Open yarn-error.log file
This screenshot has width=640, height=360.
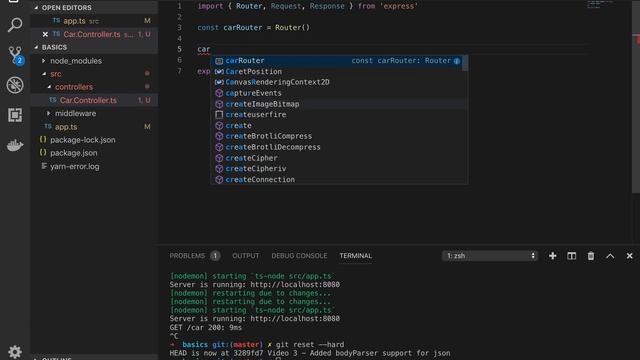click(x=94, y=167)
